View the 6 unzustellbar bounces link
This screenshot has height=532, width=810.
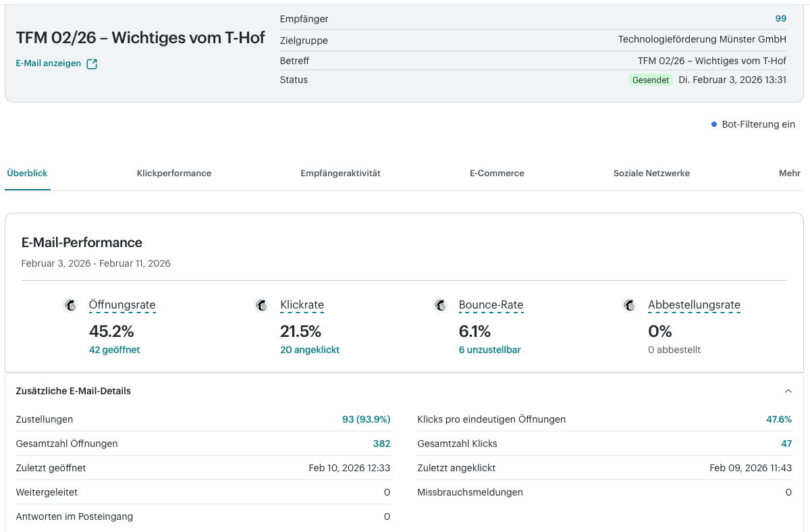tap(489, 350)
